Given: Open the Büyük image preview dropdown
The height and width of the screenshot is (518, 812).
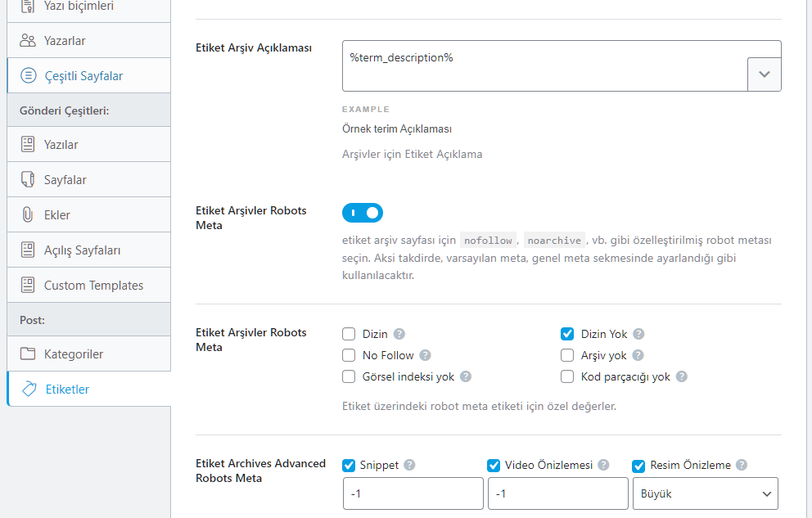Looking at the screenshot, I should point(706,493).
